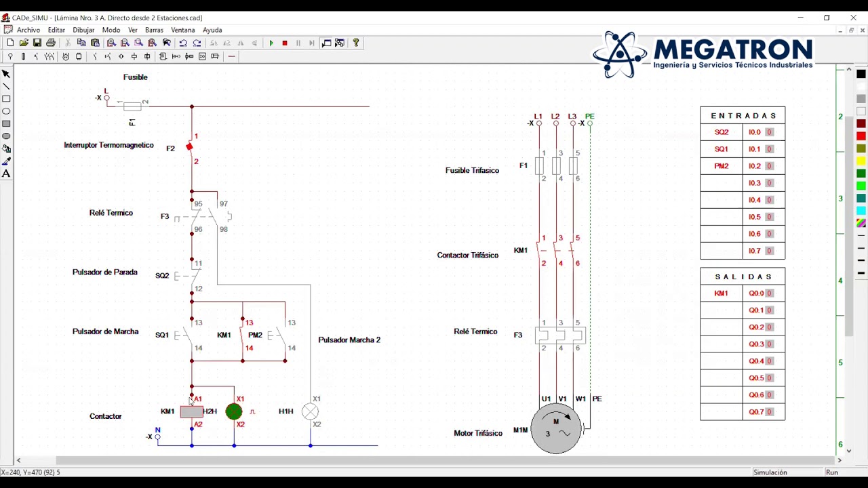Toggle output bit Q0.0 value
Viewport: 868px width, 488px height.
click(770, 293)
